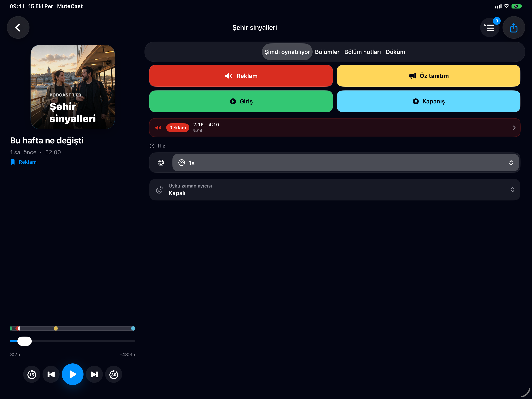Viewport: 532px width, 399px height.
Task: Click the green intro marker on timeline
Action: click(x=11, y=328)
